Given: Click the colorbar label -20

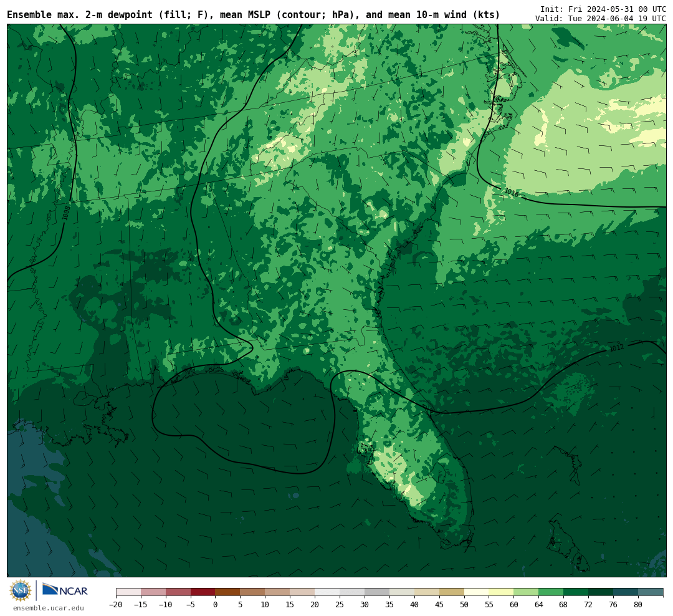Looking at the screenshot, I should [116, 605].
